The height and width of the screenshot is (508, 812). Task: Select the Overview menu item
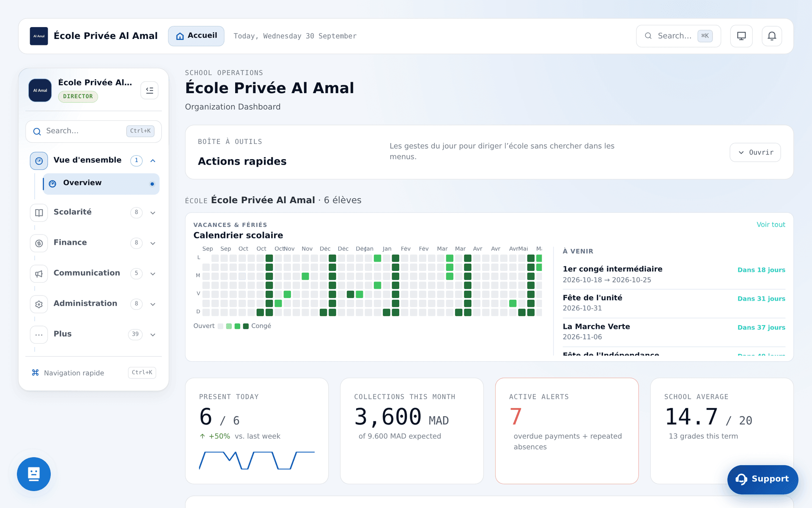101,184
